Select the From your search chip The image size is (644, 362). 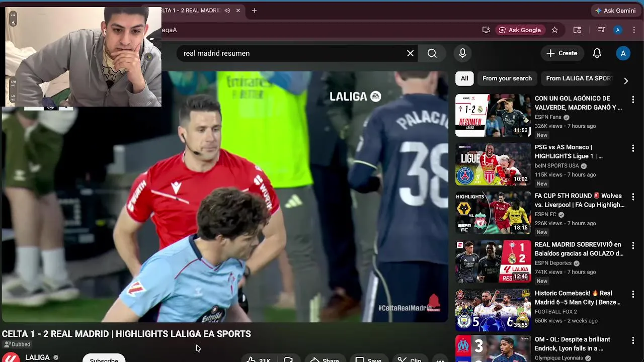507,78
